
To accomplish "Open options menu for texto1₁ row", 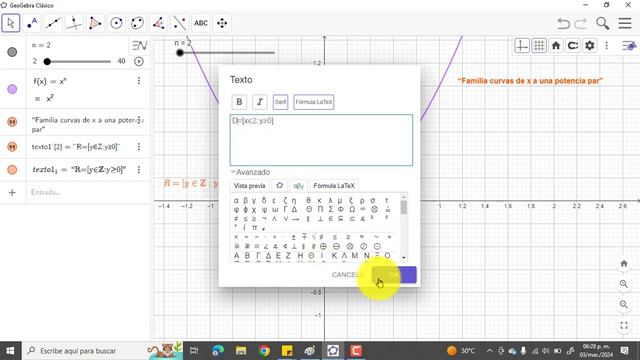I will coord(139,169).
